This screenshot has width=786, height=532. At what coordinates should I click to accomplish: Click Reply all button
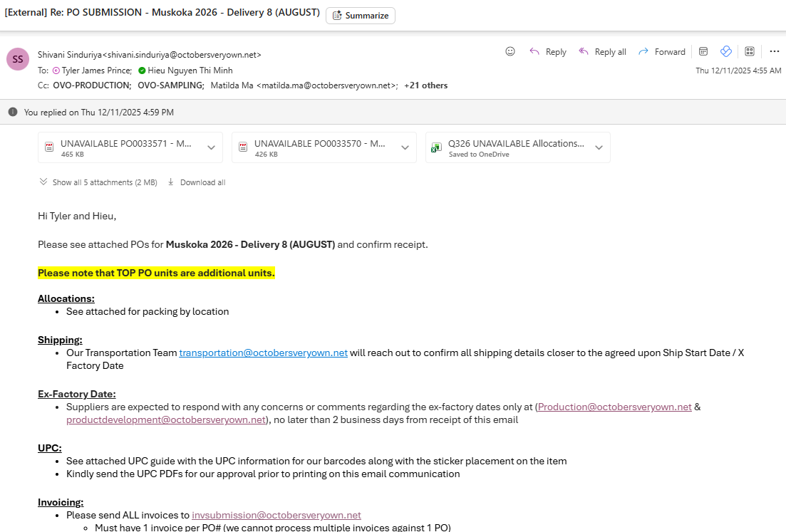[x=602, y=52]
